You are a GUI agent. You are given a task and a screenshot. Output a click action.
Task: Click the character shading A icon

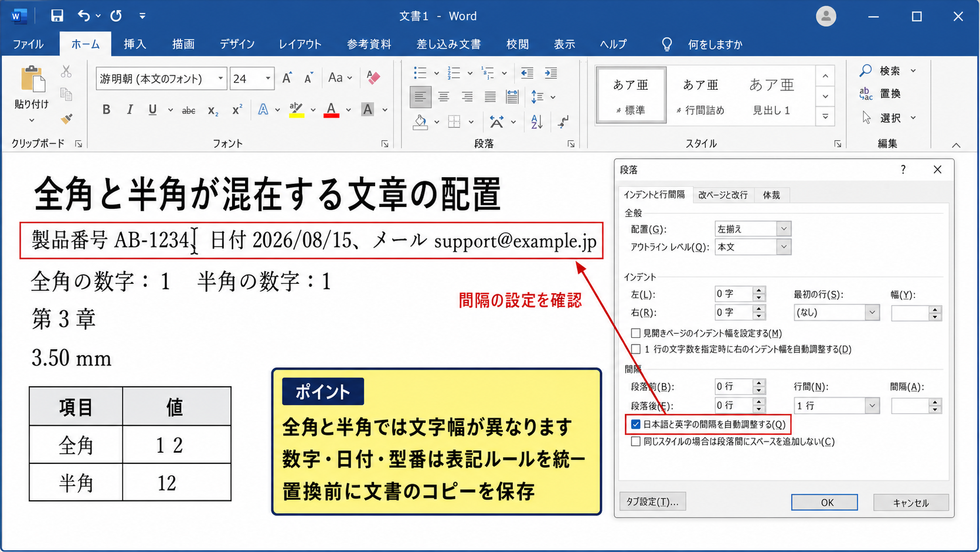coord(367,109)
